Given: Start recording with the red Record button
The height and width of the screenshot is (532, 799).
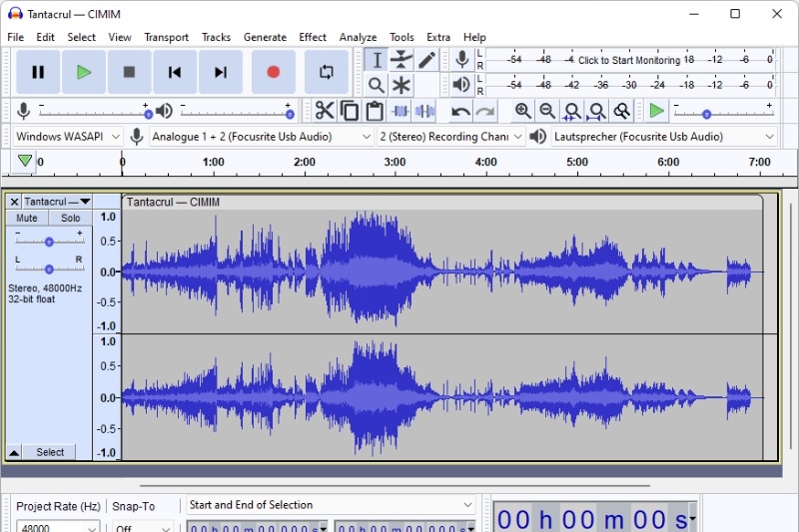Looking at the screenshot, I should (273, 72).
